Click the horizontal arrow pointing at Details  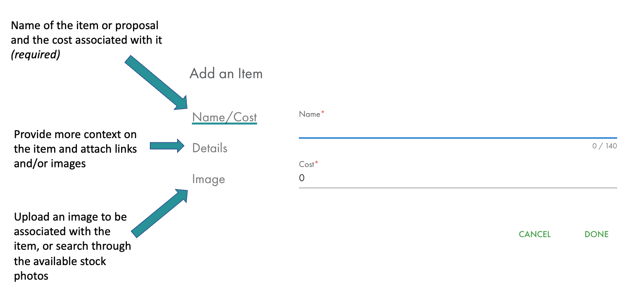tap(167, 146)
